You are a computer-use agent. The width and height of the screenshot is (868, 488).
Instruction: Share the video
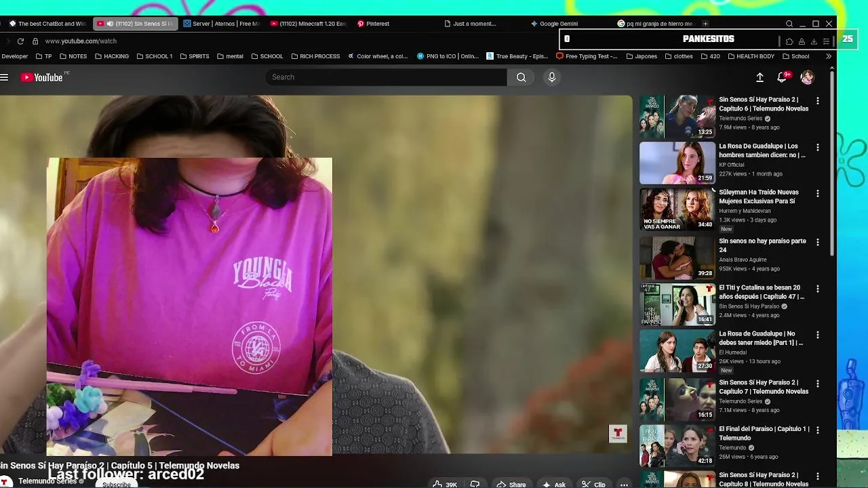click(511, 484)
